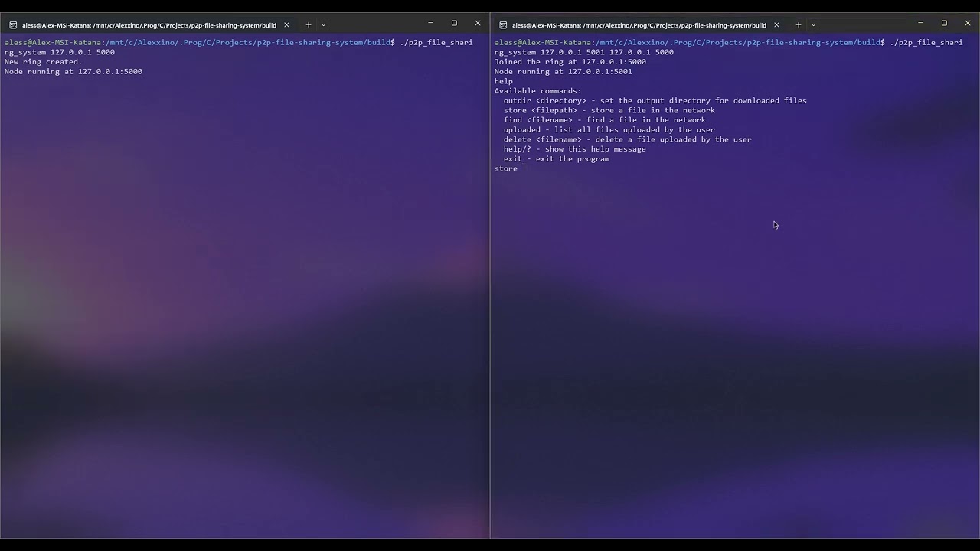980x551 pixels.
Task: Click the 'store <filepath>' help line
Action: (x=609, y=110)
